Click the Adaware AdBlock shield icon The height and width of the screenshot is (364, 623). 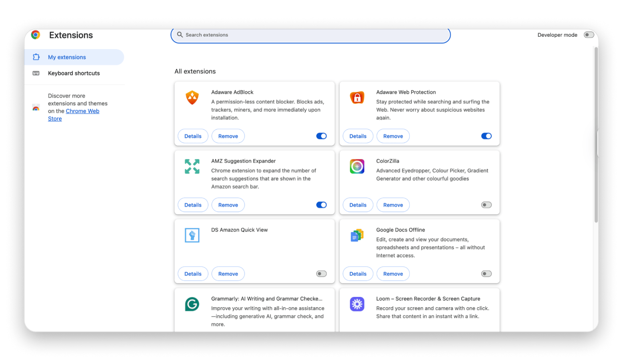pos(192,97)
